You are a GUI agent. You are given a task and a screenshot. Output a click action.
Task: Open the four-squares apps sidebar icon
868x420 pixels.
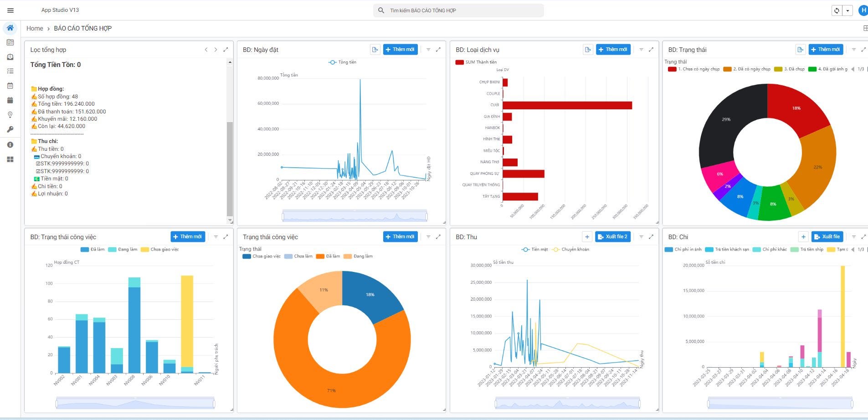(x=10, y=159)
